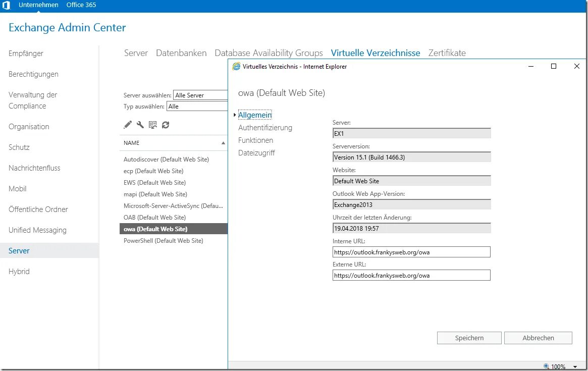Close the Virtuelles Verzeichnis dialog
The height and width of the screenshot is (371, 588).
[577, 67]
